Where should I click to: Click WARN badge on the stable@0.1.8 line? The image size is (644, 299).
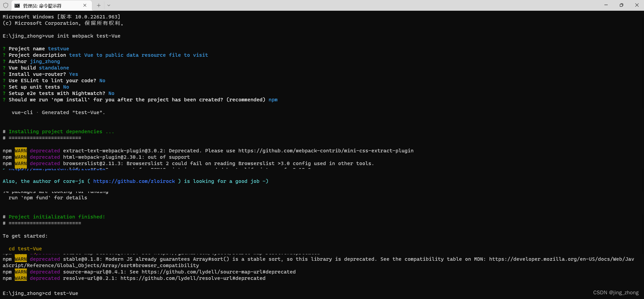21,259
